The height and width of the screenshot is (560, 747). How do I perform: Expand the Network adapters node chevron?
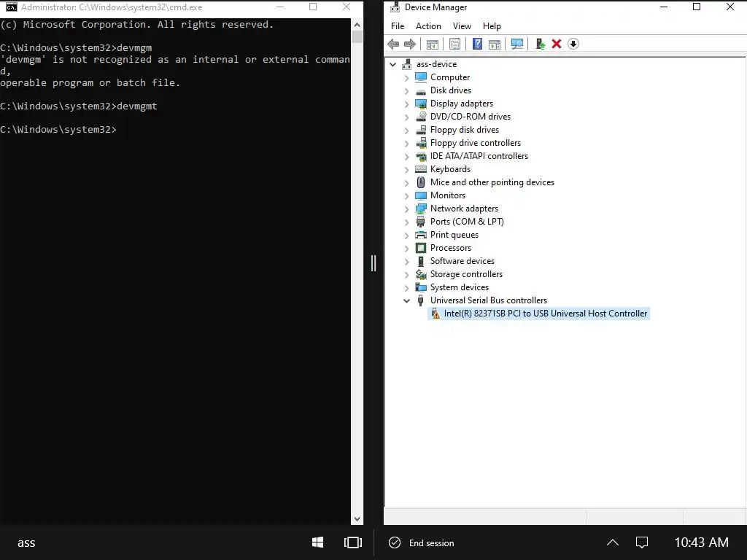click(406, 209)
